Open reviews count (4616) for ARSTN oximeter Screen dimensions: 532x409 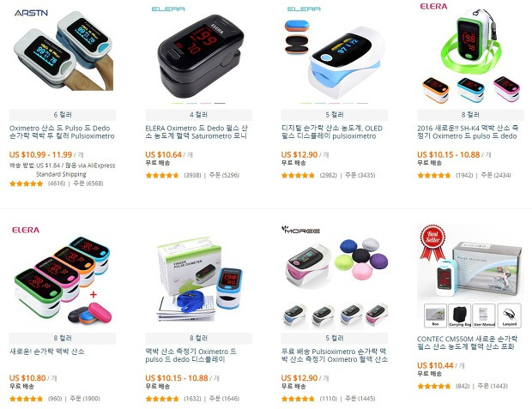(57, 183)
